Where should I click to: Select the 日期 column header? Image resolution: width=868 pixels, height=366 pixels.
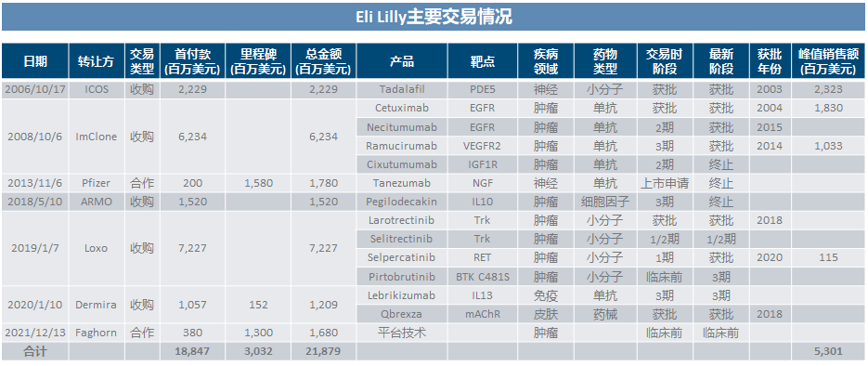(35, 61)
